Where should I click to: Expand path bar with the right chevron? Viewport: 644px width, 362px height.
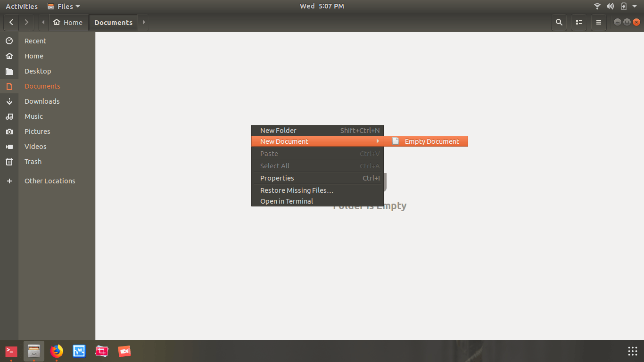pyautogui.click(x=144, y=22)
